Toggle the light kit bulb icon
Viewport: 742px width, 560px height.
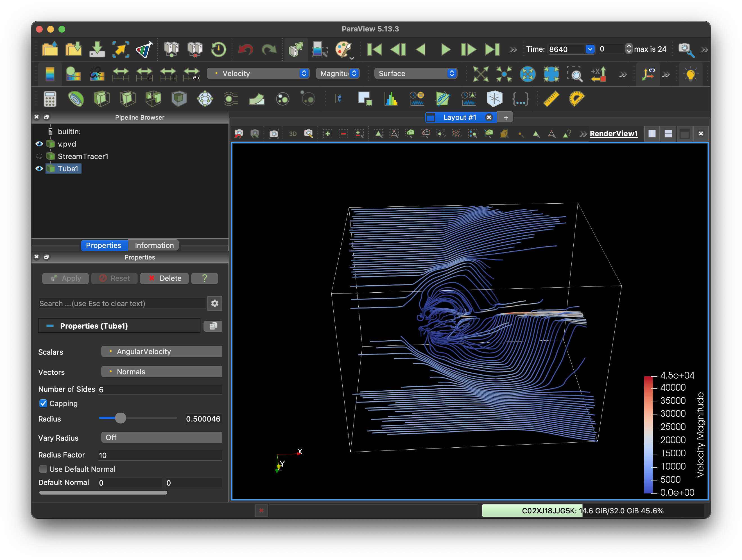[690, 74]
